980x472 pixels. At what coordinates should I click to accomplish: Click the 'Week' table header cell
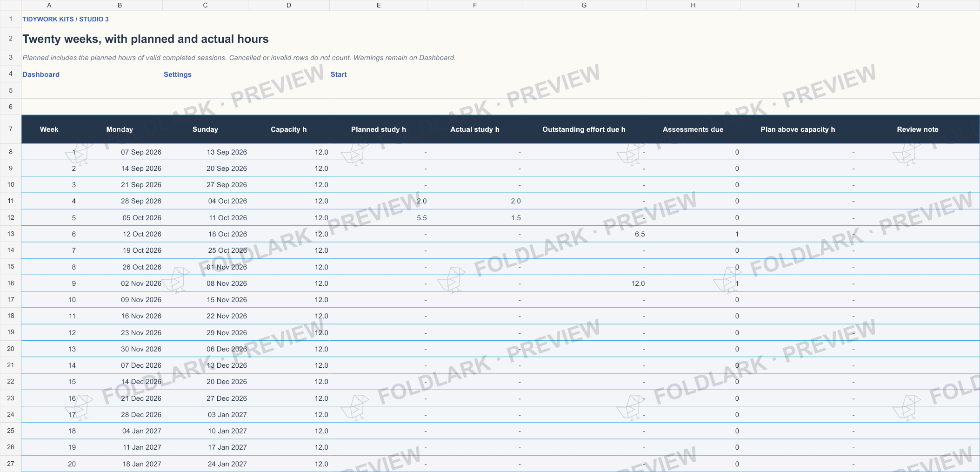pos(49,129)
